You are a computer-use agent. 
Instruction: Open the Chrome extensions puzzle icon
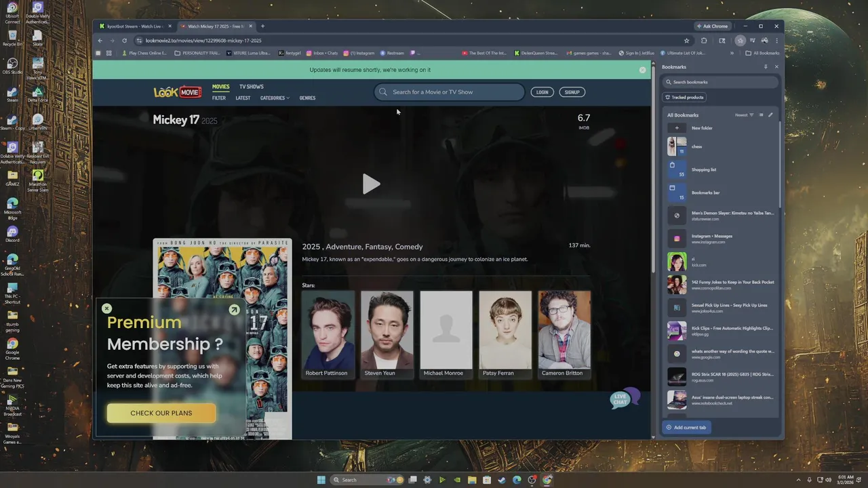[x=704, y=41]
